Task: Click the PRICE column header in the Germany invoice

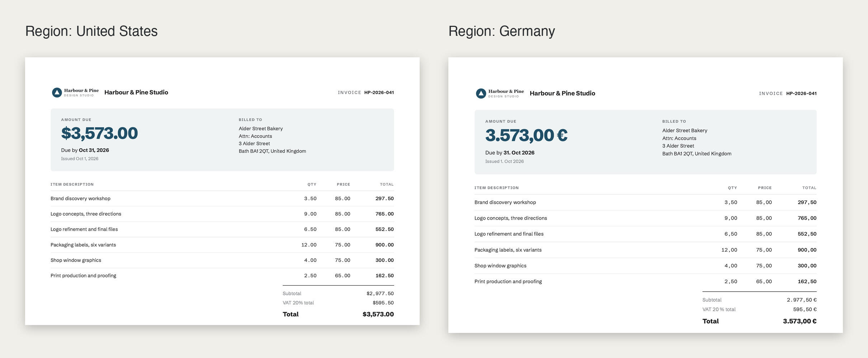Action: 765,188
